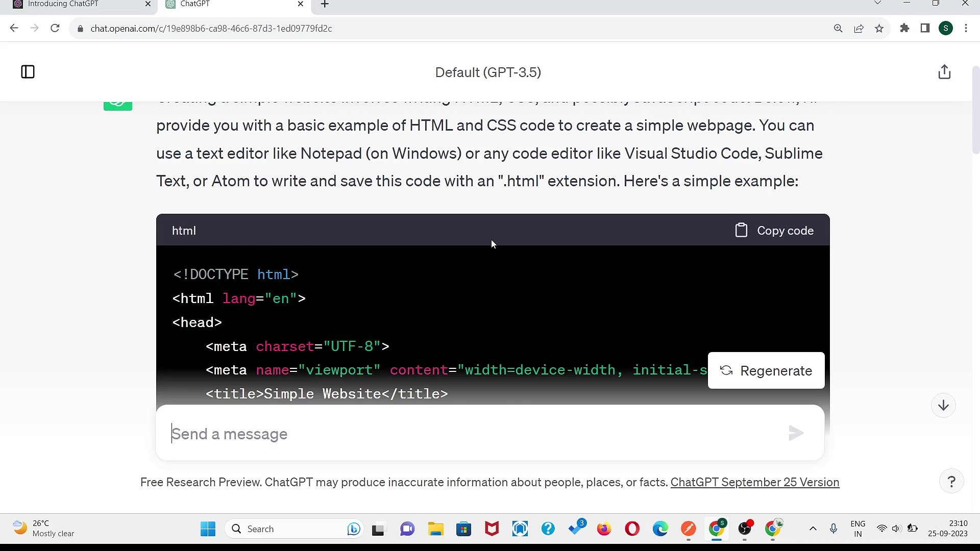
Task: Open the zoom magnifier in the address bar
Action: pos(838,28)
